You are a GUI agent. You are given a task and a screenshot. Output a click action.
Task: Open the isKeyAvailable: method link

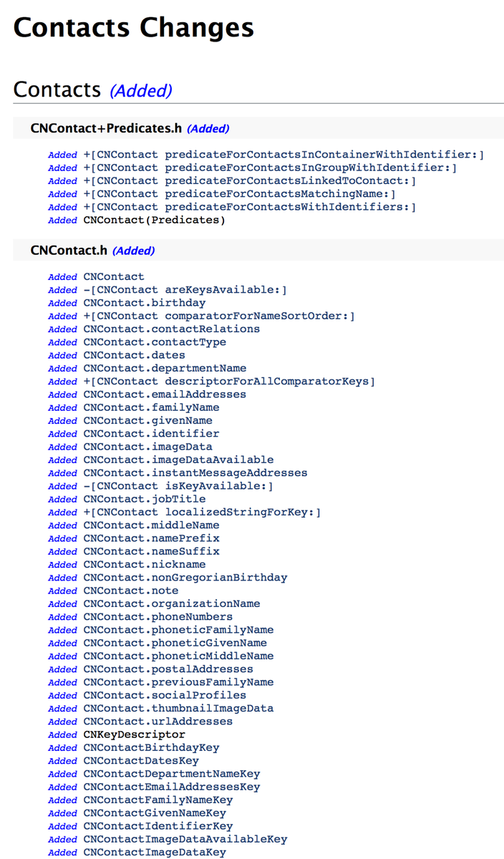[x=178, y=485]
